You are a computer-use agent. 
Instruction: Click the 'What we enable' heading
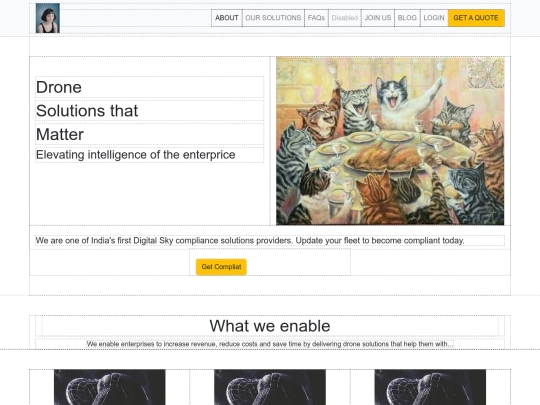point(270,326)
